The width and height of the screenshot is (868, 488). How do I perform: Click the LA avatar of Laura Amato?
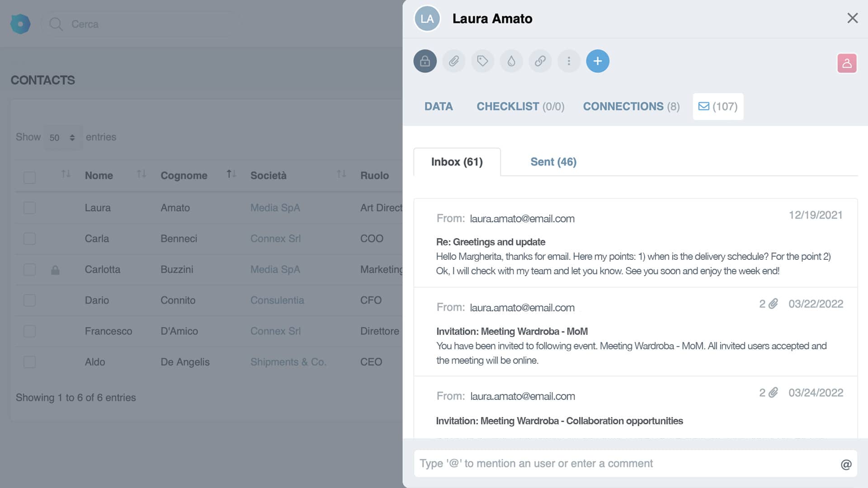(427, 19)
